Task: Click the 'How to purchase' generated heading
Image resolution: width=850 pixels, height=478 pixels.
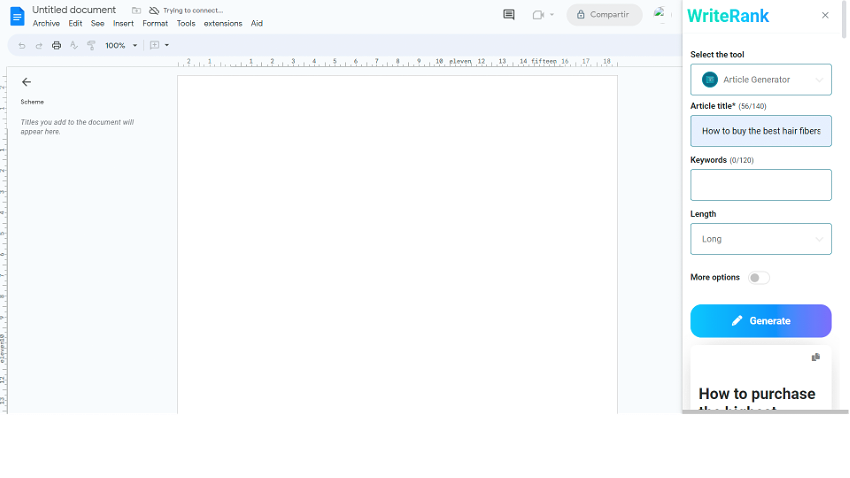Action: [x=757, y=393]
